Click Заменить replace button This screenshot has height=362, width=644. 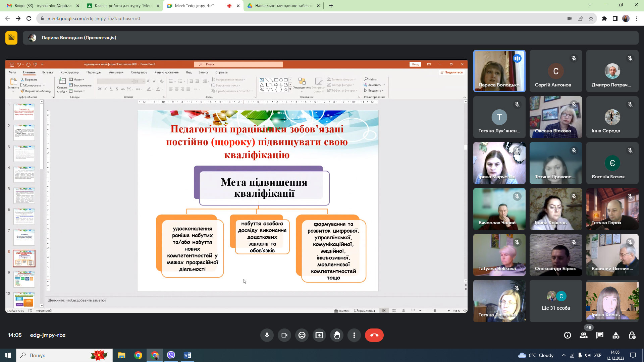(374, 85)
